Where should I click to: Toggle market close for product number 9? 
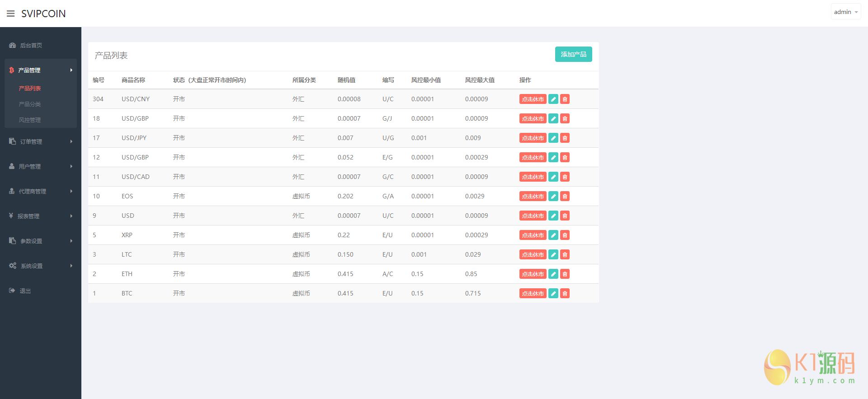point(533,216)
